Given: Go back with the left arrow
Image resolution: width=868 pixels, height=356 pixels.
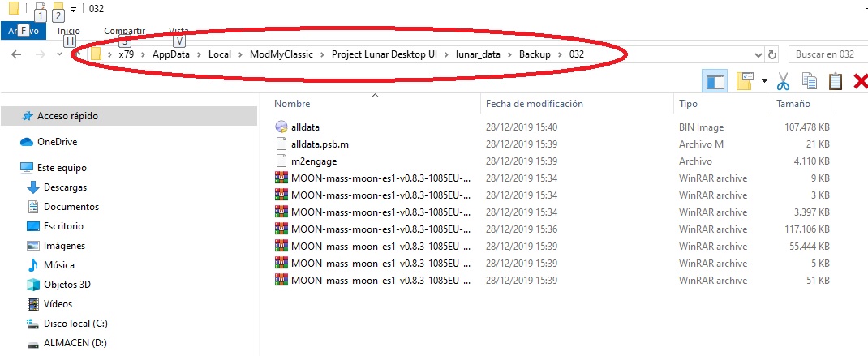Looking at the screenshot, I should [x=16, y=54].
